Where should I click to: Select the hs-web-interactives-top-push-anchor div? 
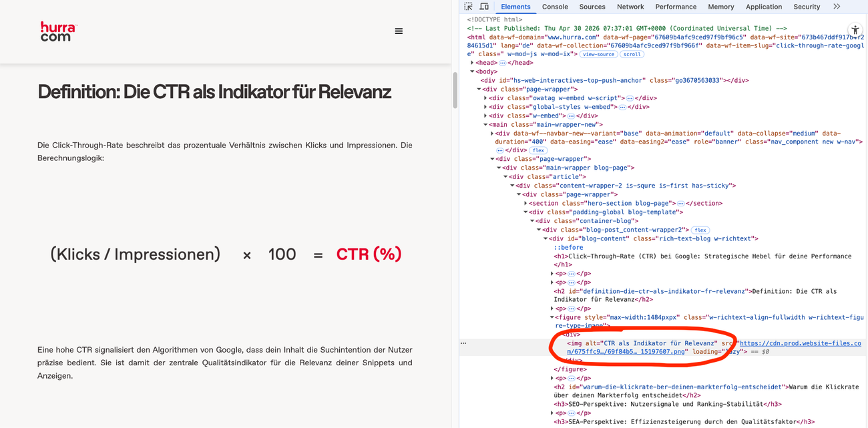(614, 80)
